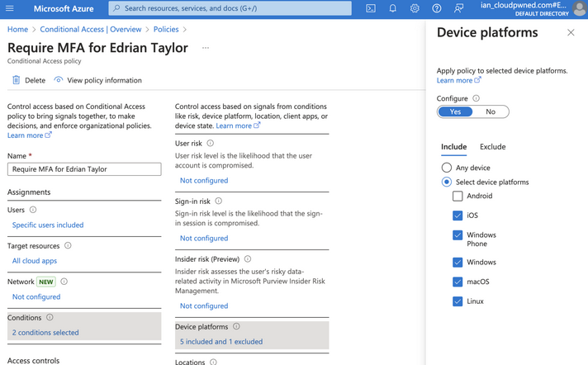Click the policy Name input field
The height and width of the screenshot is (365, 588).
84,169
